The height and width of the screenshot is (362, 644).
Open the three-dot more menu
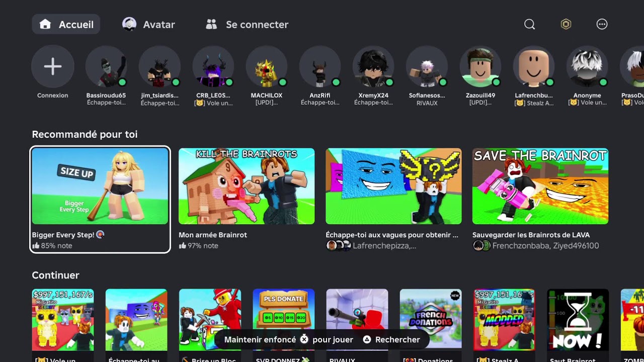click(602, 24)
